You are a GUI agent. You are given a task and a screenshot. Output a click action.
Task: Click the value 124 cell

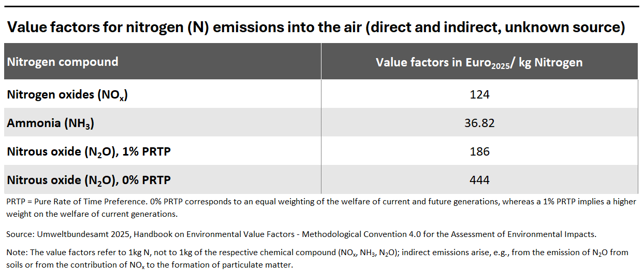(x=479, y=94)
